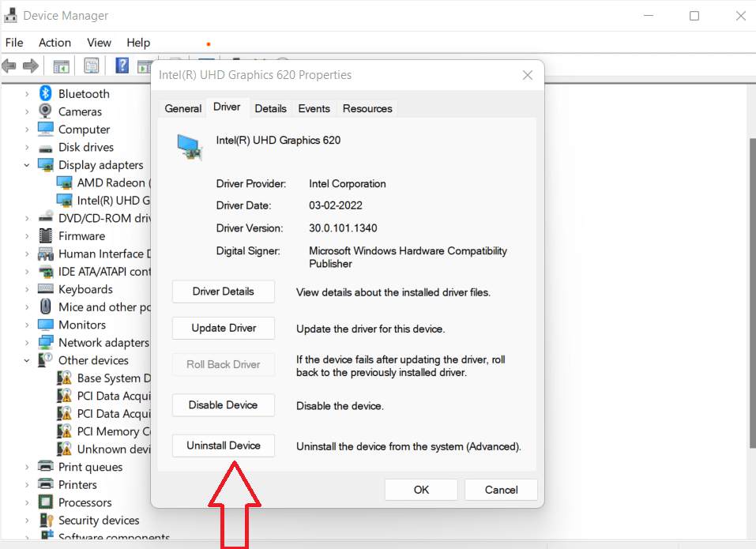The height and width of the screenshot is (549, 756).
Task: Select the Bluetooth device icon in the tree
Action: click(45, 93)
